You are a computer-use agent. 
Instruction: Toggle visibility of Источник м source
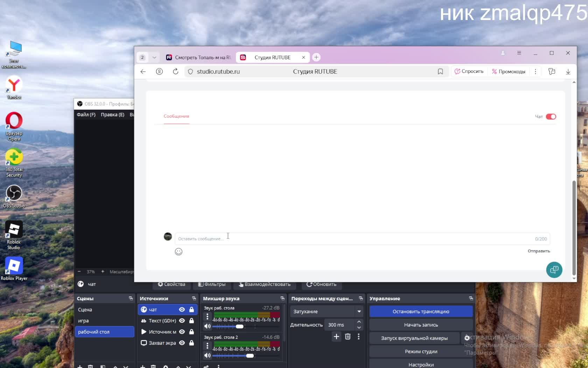point(182,332)
